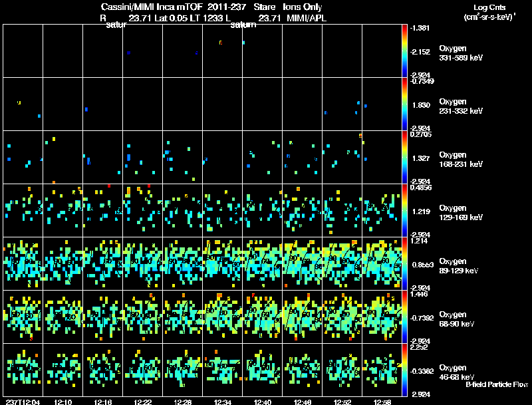Select the 'Oxygen 129-169 keV' row label
Screen dimensions: 532x405
461,213
